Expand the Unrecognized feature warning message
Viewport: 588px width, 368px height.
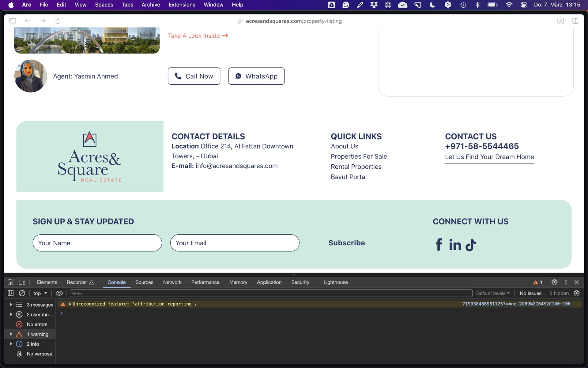70,304
